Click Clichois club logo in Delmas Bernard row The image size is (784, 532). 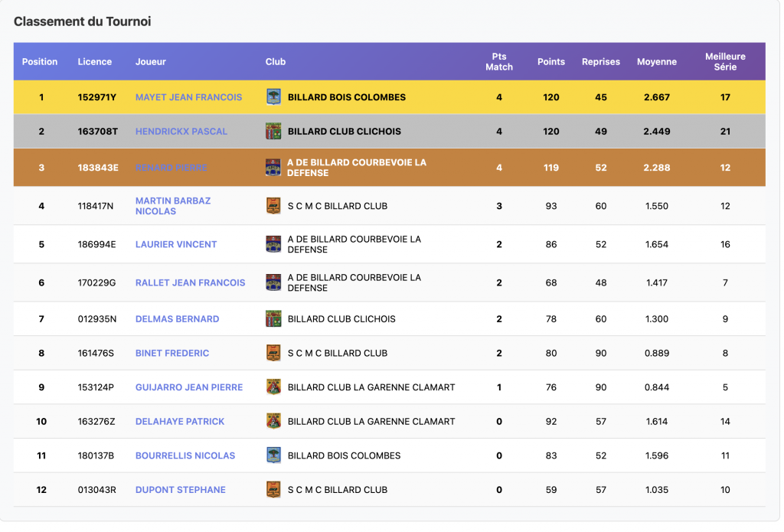[x=273, y=318]
